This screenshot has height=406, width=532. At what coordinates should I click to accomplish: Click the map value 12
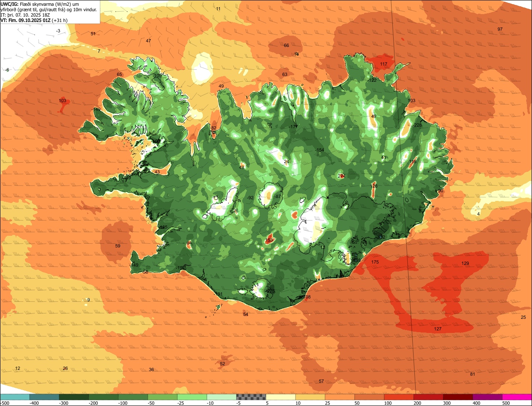point(17,369)
